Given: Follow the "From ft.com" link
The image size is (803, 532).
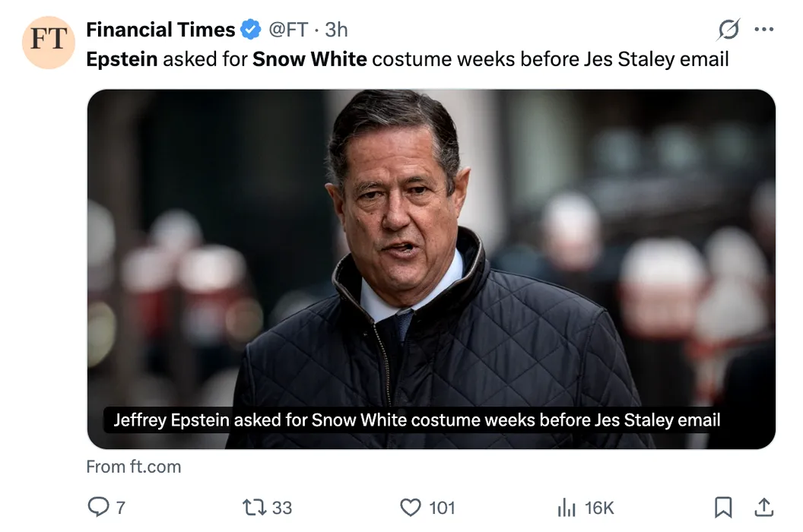Looking at the screenshot, I should (x=134, y=467).
